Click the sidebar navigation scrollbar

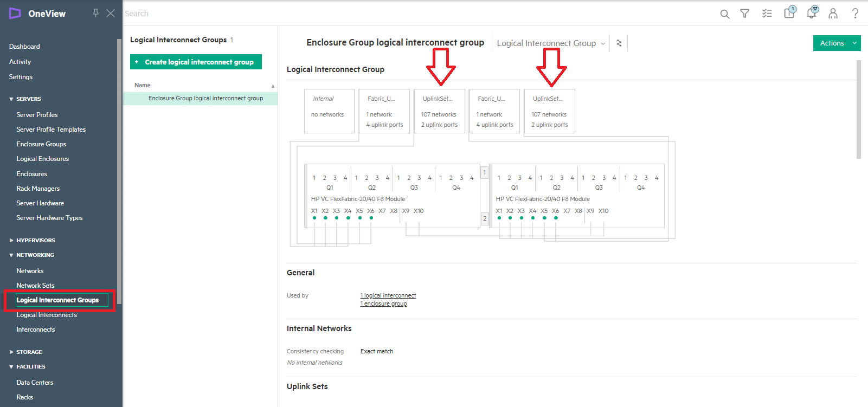tap(119, 171)
